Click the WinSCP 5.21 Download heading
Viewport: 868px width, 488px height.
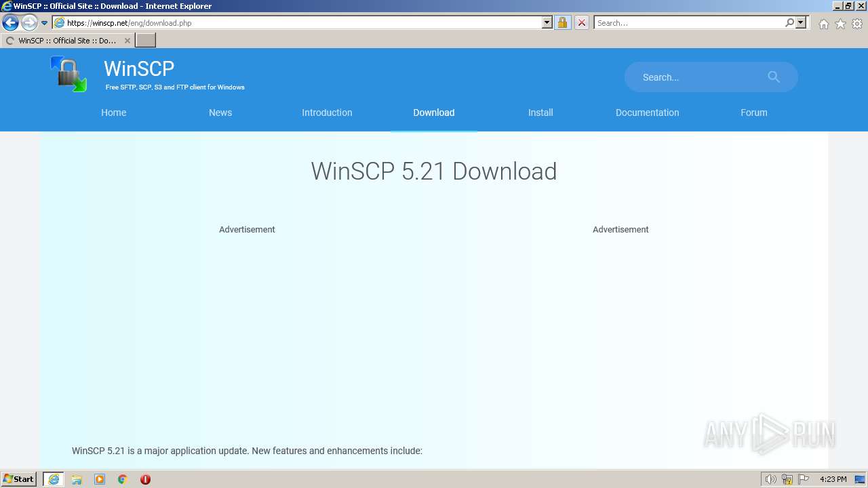click(x=434, y=171)
